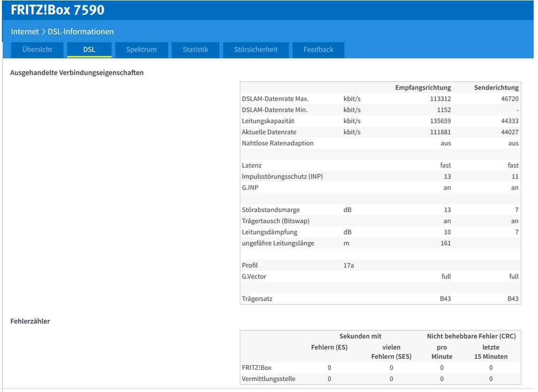Click the value 44027
This screenshot has height=392, width=538.
pyautogui.click(x=510, y=132)
